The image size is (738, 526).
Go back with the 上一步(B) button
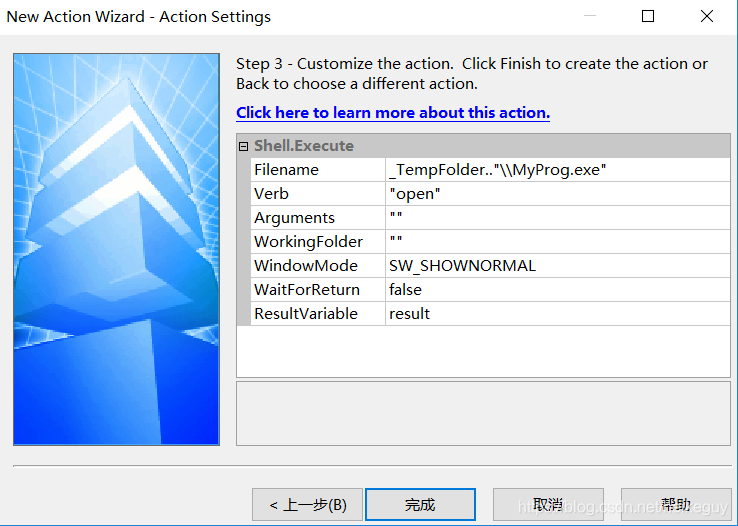(x=307, y=504)
